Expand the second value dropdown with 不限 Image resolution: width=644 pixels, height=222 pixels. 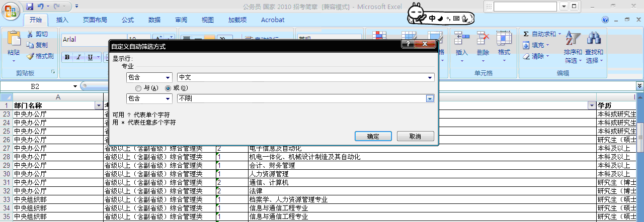point(430,98)
